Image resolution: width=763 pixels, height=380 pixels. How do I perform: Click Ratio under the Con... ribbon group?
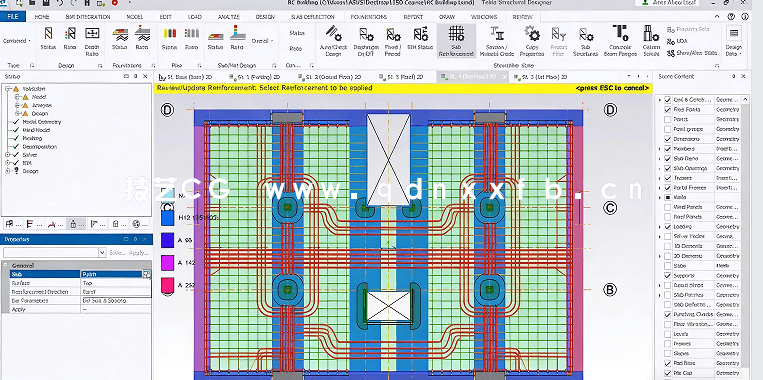coord(296,49)
